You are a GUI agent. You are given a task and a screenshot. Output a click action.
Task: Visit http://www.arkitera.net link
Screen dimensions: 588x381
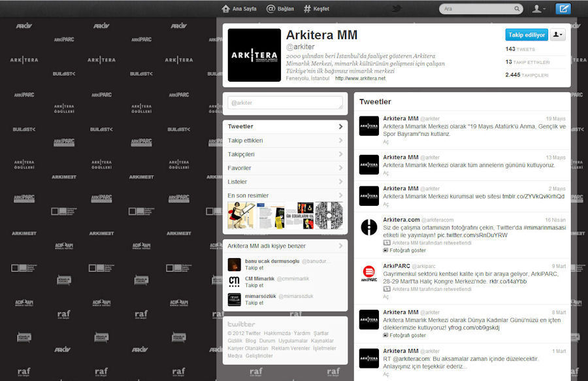[361, 78]
